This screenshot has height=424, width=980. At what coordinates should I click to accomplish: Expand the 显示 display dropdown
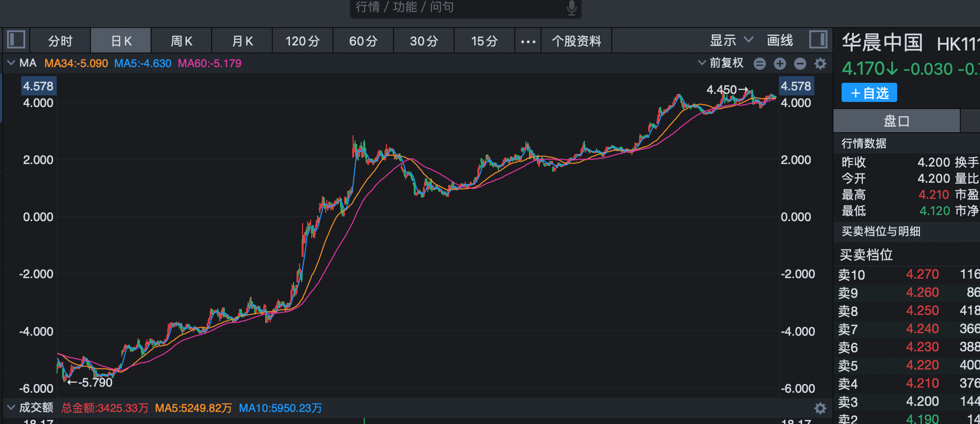pos(731,40)
